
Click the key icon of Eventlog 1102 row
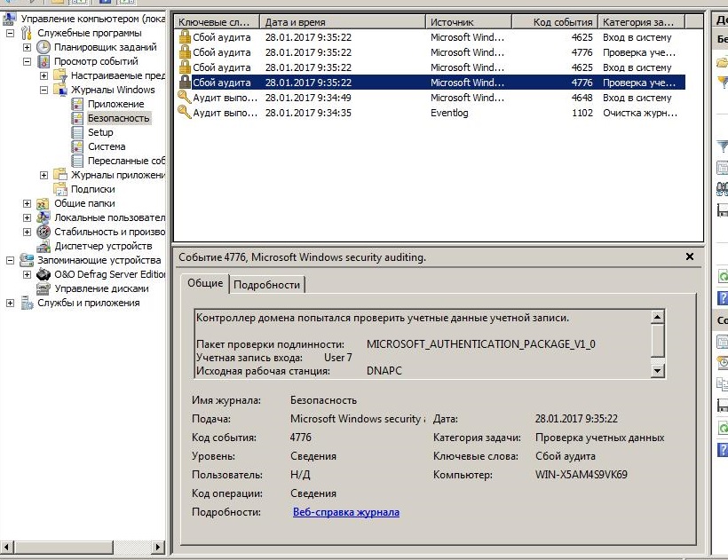(x=184, y=113)
